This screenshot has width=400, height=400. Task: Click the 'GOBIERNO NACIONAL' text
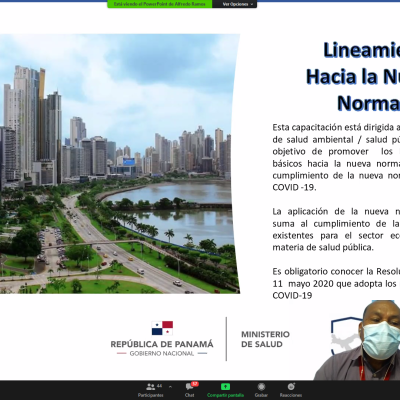point(162,353)
